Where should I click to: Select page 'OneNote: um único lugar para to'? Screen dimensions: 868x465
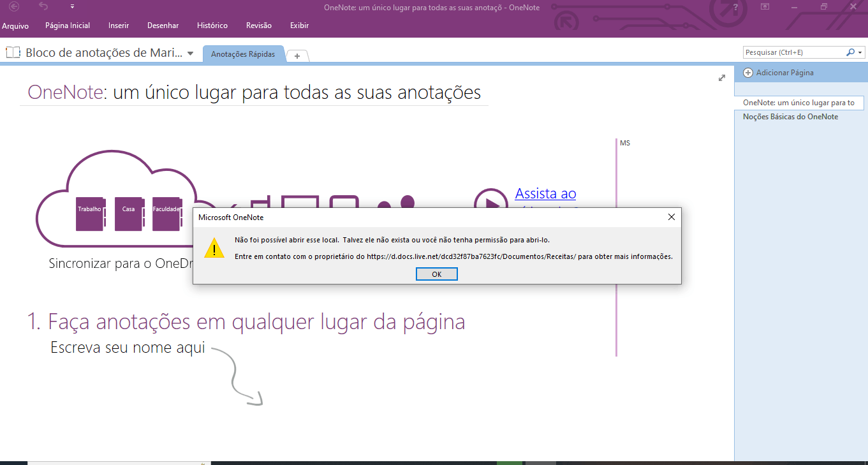tap(798, 103)
